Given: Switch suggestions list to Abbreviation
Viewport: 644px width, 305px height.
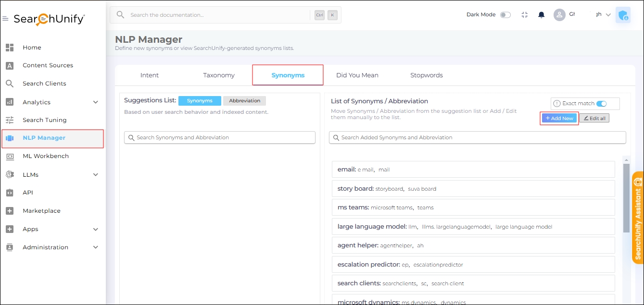Looking at the screenshot, I should click(244, 101).
